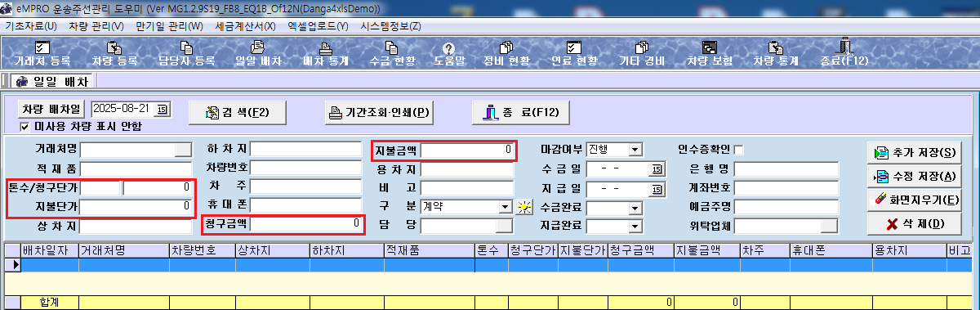Screen dimensions: 980x310
Task: Focus the 상차지 input field
Action: click(136, 226)
